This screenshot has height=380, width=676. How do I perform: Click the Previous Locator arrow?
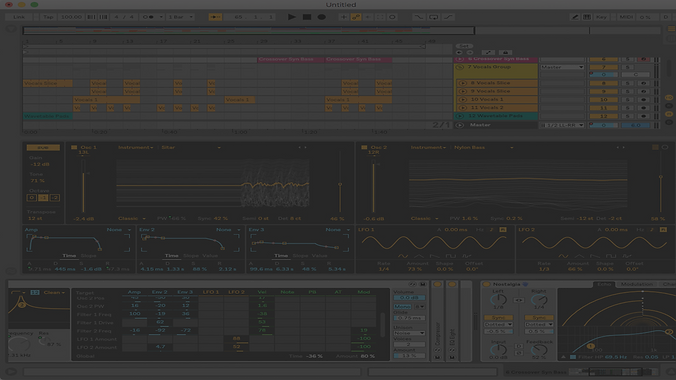point(459,52)
